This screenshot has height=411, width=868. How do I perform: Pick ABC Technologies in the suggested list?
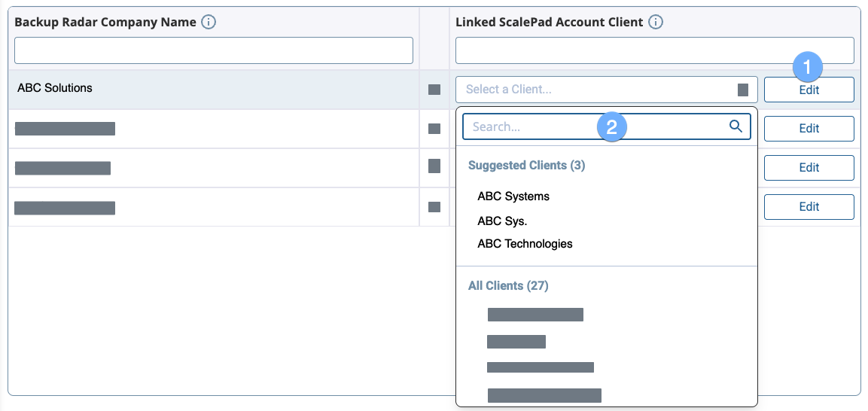[525, 244]
